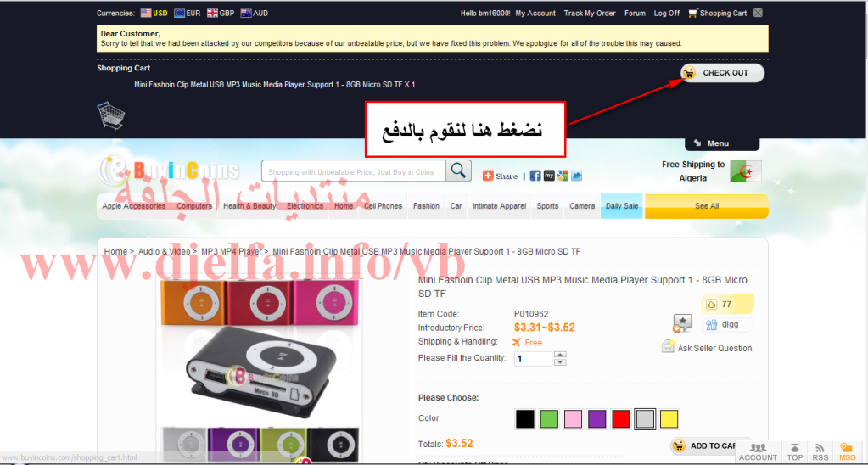Focus the product search field

pos(354,171)
